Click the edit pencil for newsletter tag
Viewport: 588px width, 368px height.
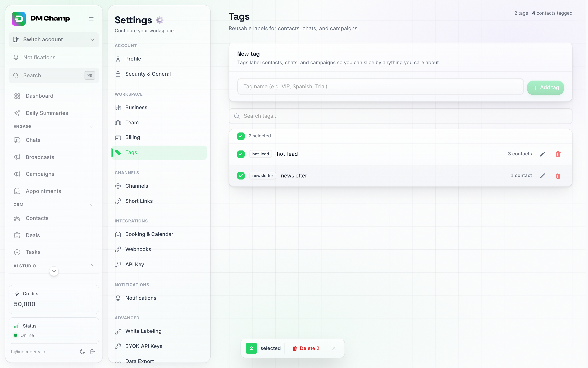[542, 176]
